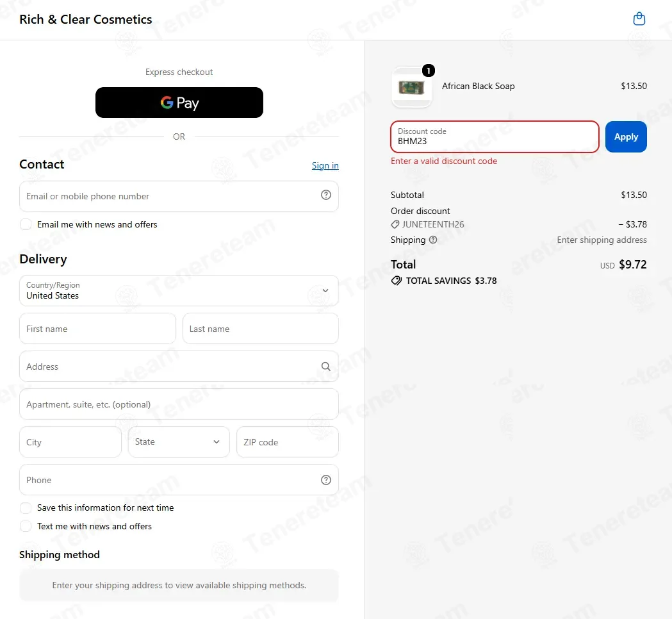Click the JUNETEENTH26 discount tag icon

click(x=395, y=225)
